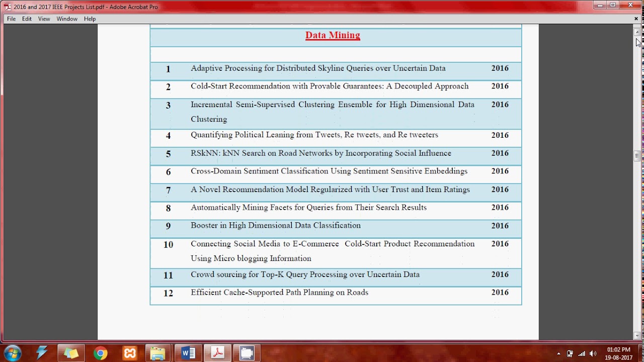The height and width of the screenshot is (362, 644).
Task: Minimize the Adobe Acrobat Pro window
Action: tap(600, 5)
